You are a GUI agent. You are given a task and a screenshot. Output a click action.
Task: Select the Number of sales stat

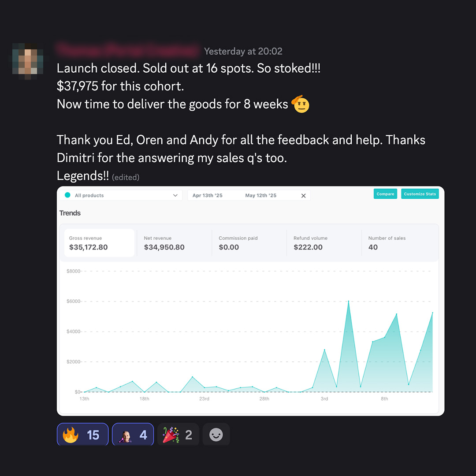(399, 243)
